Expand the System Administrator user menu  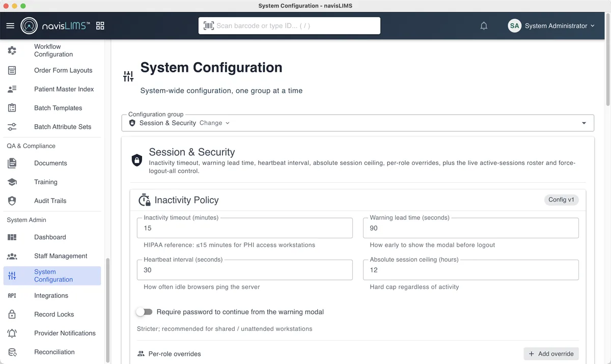tap(551, 25)
